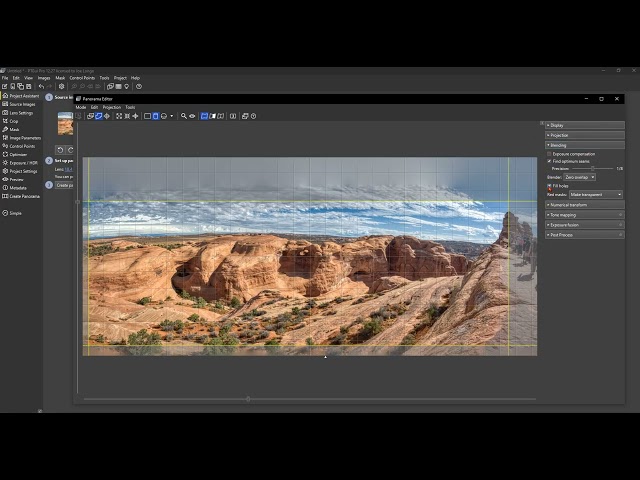640x480 pixels.
Task: Open Image Parameters in the sidebar
Action: (x=22, y=138)
